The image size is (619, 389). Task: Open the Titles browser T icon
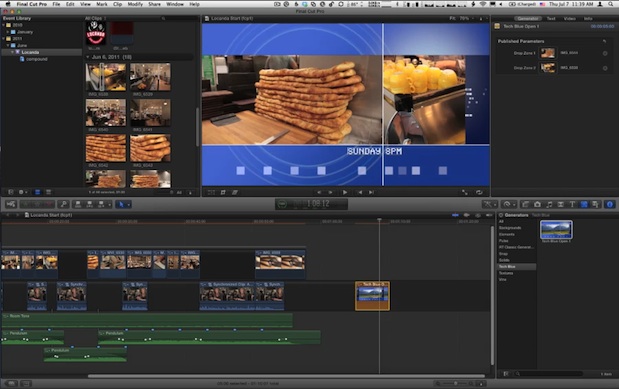(x=572, y=204)
